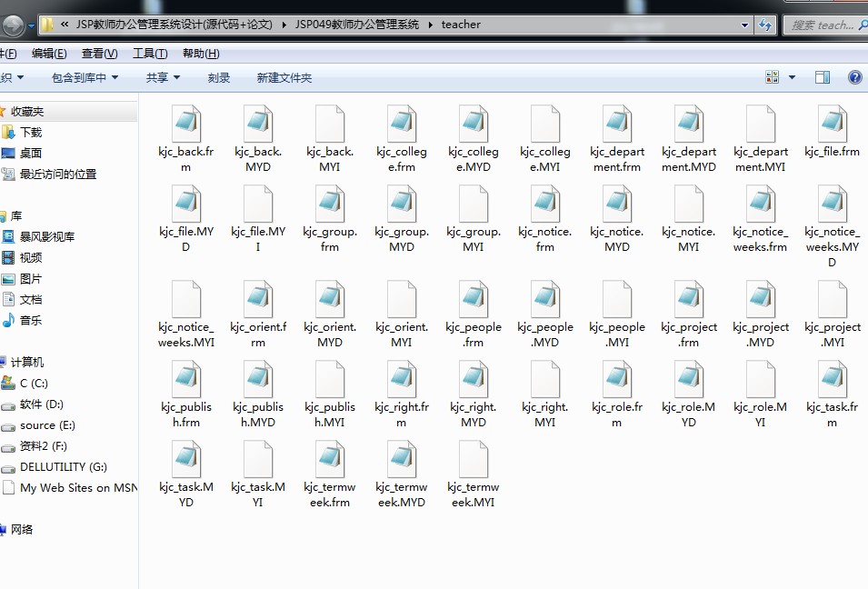Open 图片 library in sidebar
This screenshot has height=589, width=868.
(31, 279)
